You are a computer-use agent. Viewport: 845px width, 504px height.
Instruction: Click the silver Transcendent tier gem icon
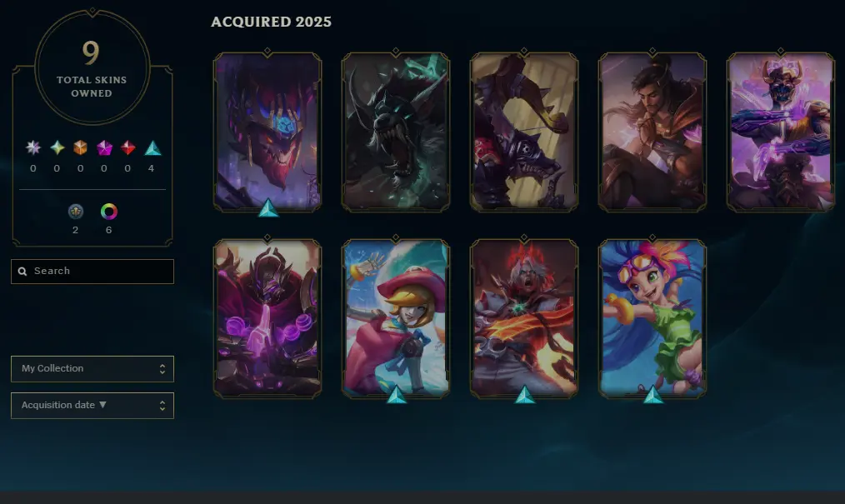click(33, 147)
